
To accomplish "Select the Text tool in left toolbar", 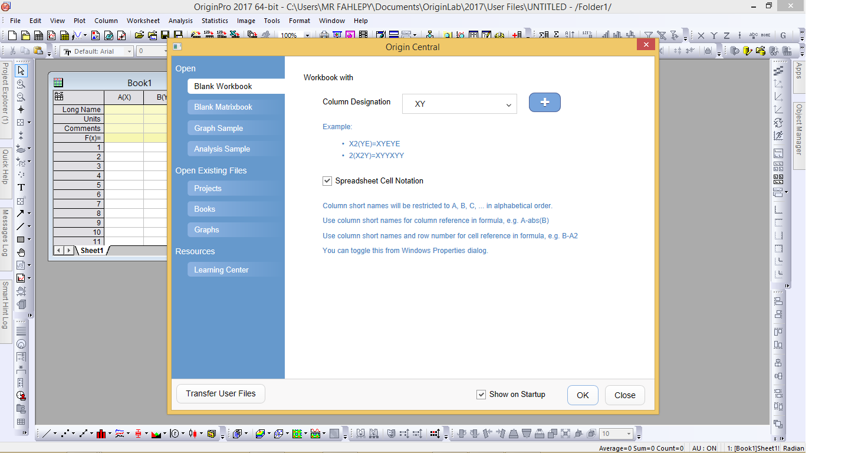I will [21, 187].
